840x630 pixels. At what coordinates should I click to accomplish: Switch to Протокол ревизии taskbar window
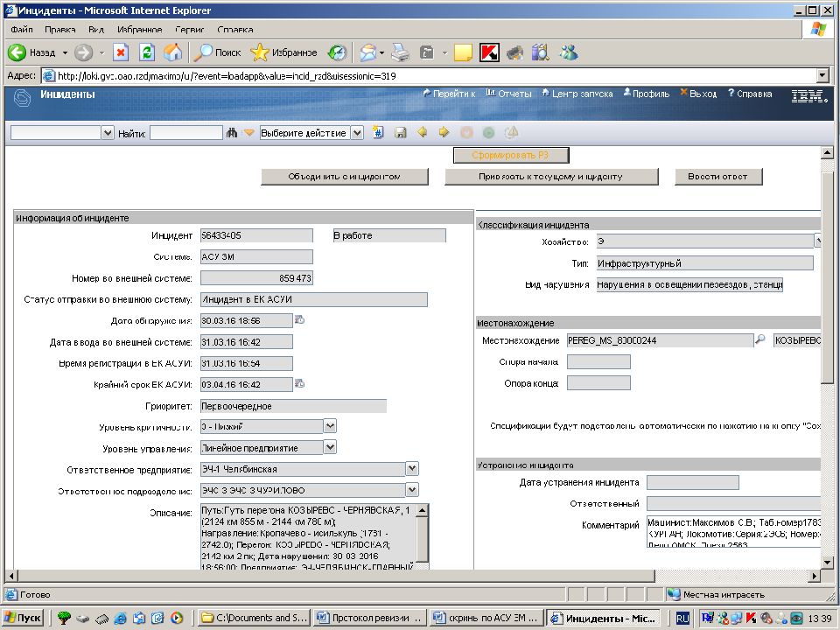(x=369, y=618)
